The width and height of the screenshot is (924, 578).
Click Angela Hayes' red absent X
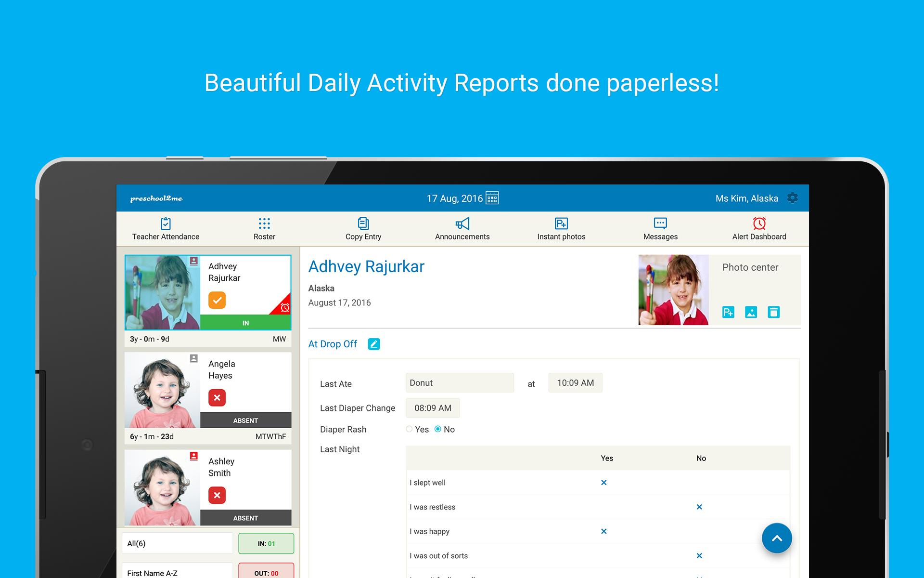(x=217, y=398)
